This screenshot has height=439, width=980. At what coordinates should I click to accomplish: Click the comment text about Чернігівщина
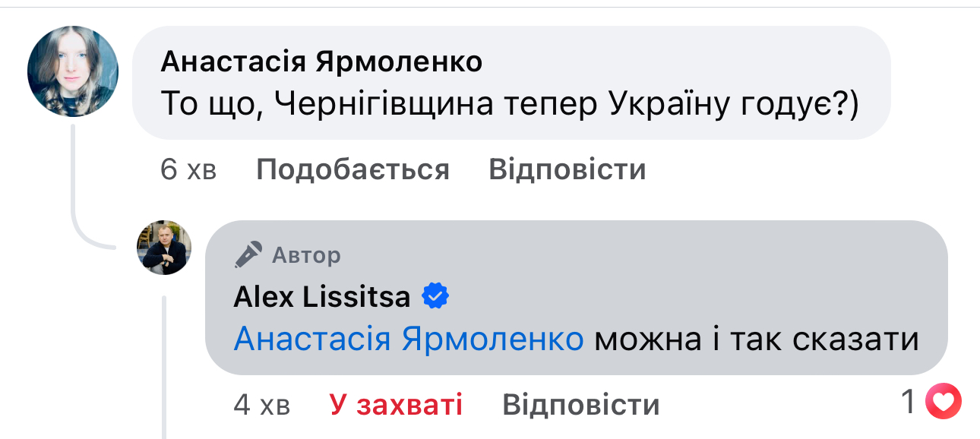point(509,106)
